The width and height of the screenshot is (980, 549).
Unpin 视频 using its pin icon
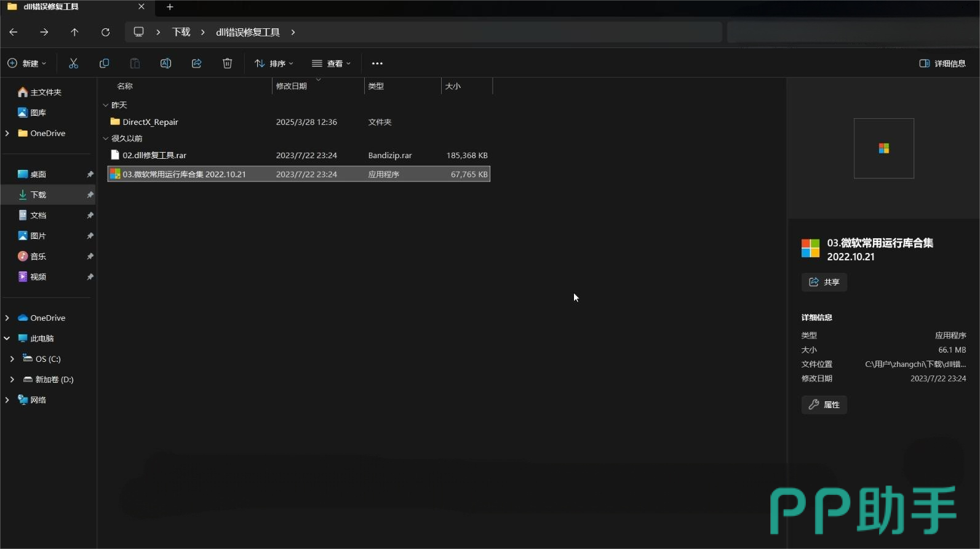point(90,277)
